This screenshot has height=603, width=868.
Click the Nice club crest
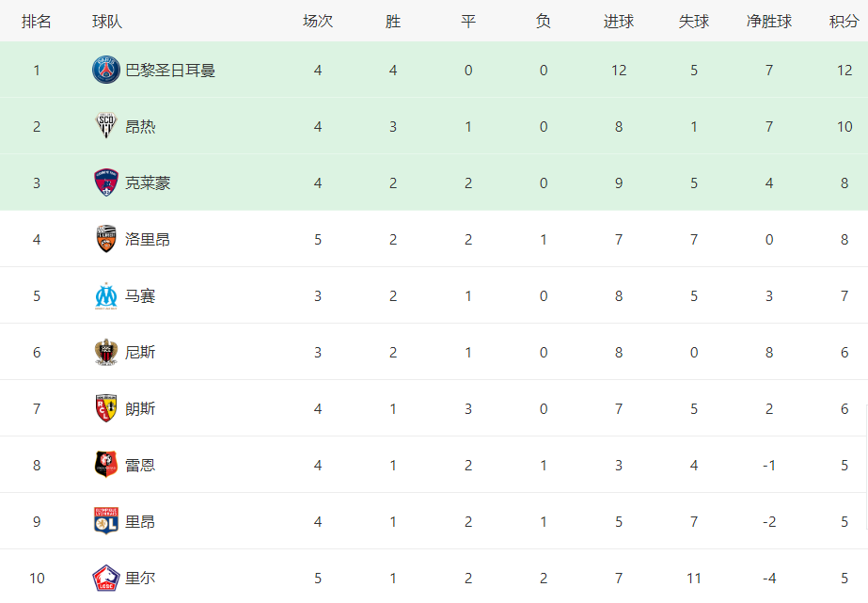pyautogui.click(x=105, y=353)
